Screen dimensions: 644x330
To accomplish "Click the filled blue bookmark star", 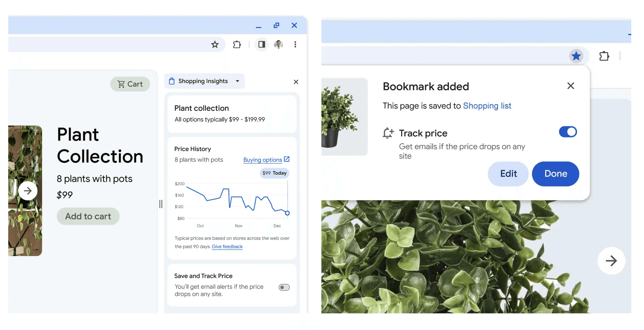I will click(576, 56).
